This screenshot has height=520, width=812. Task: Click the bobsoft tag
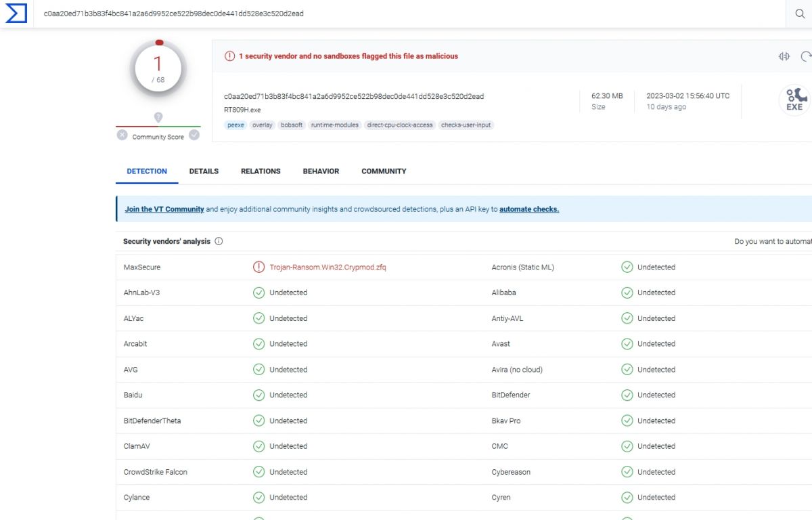[292, 125]
